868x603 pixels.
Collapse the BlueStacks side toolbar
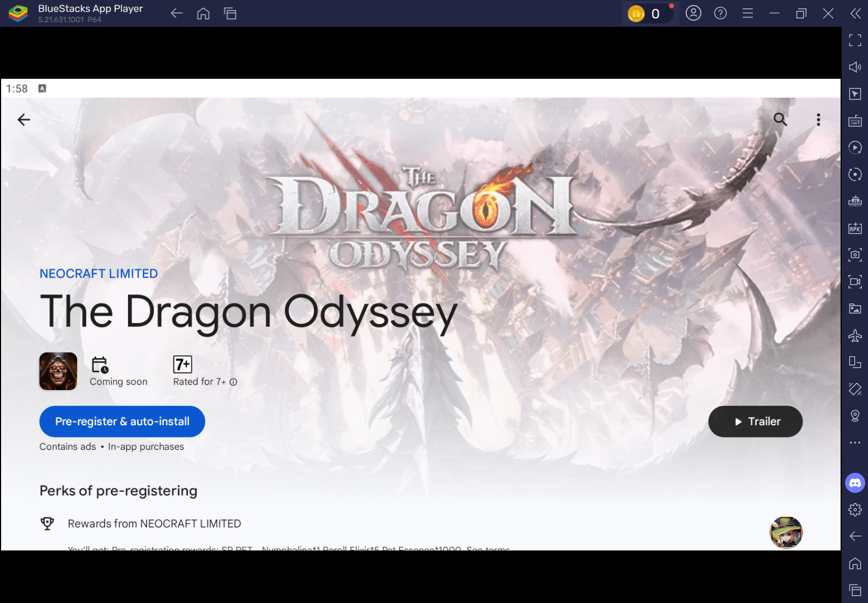(x=855, y=13)
